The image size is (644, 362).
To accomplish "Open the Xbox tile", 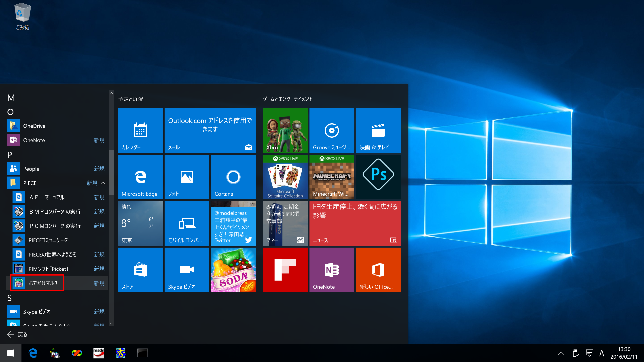I will point(285,130).
